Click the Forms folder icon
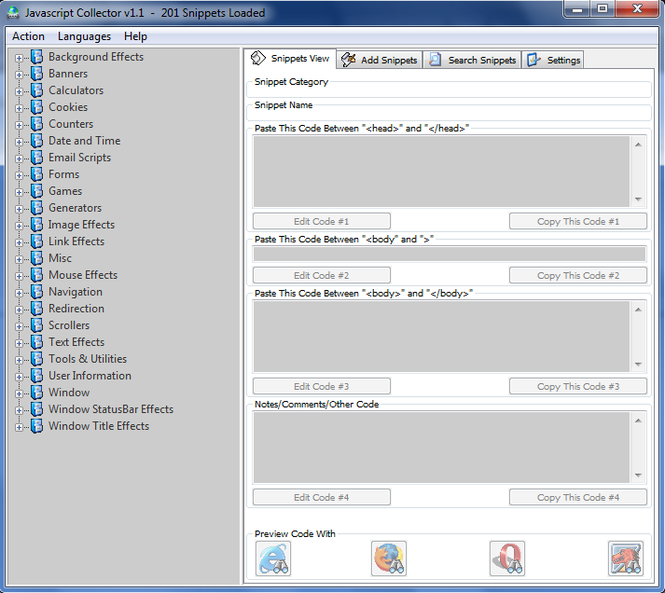 tap(37, 174)
